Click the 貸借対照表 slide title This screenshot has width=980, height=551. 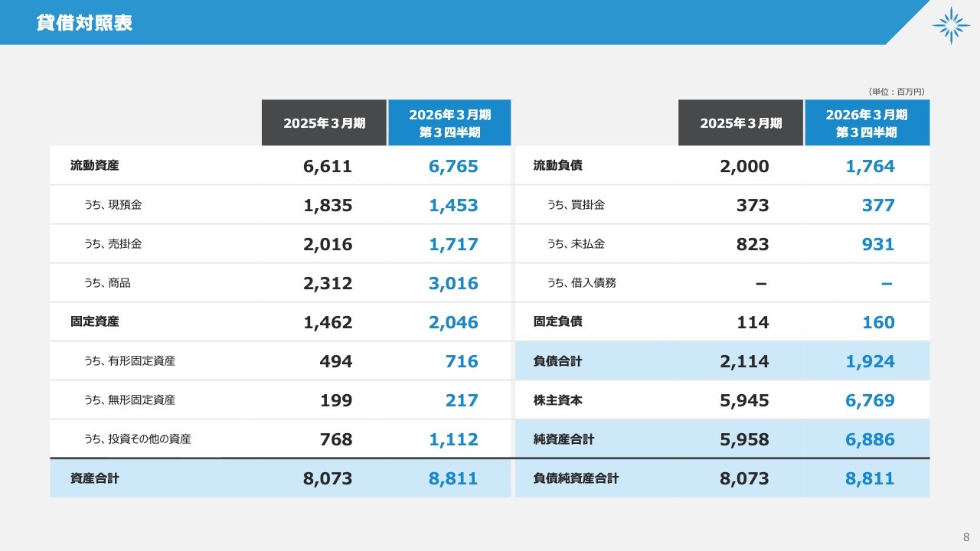[84, 23]
